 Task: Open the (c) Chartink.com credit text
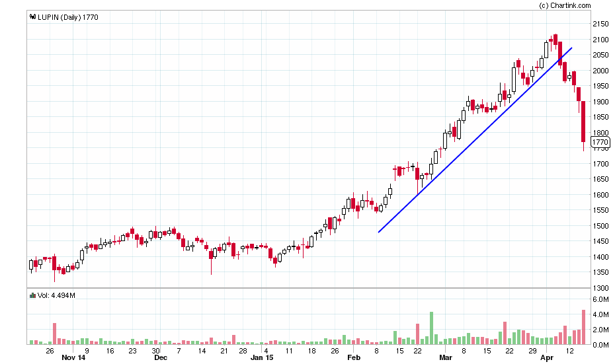coord(565,5)
